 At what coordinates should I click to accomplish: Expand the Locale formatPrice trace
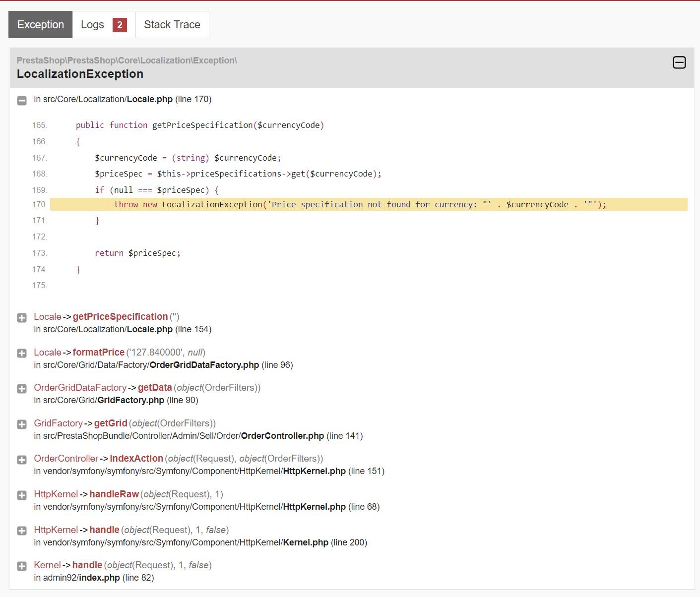click(x=22, y=353)
